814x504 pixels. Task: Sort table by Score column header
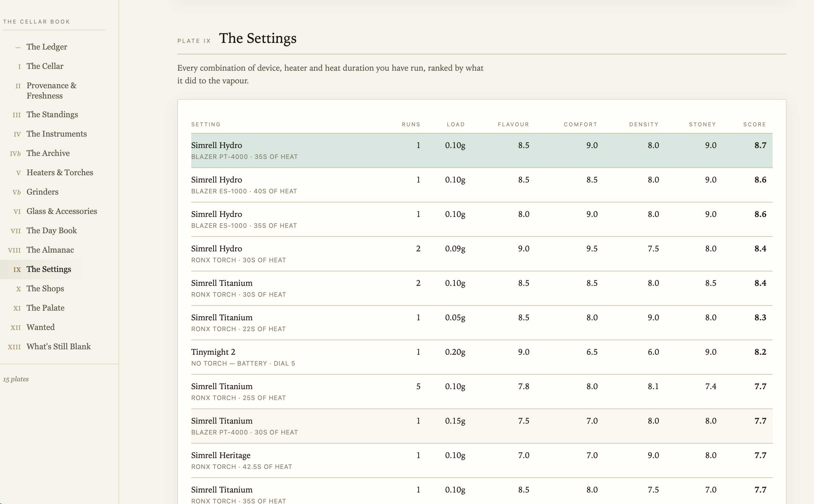[754, 124]
